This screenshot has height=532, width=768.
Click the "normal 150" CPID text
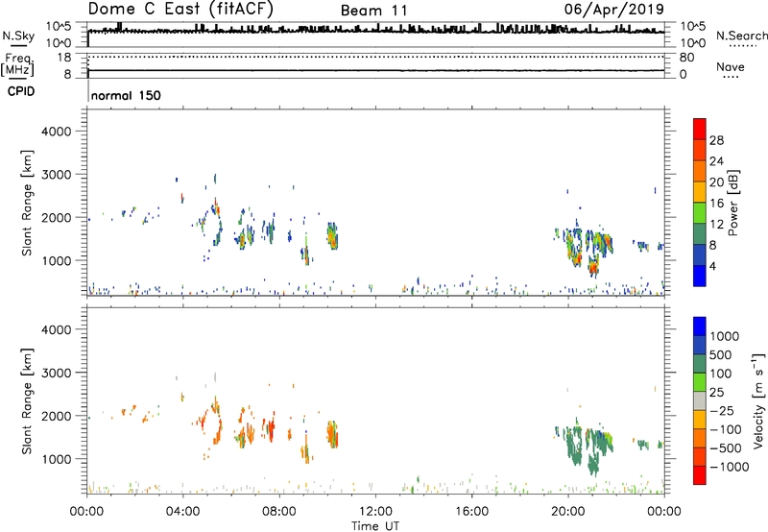point(126,95)
